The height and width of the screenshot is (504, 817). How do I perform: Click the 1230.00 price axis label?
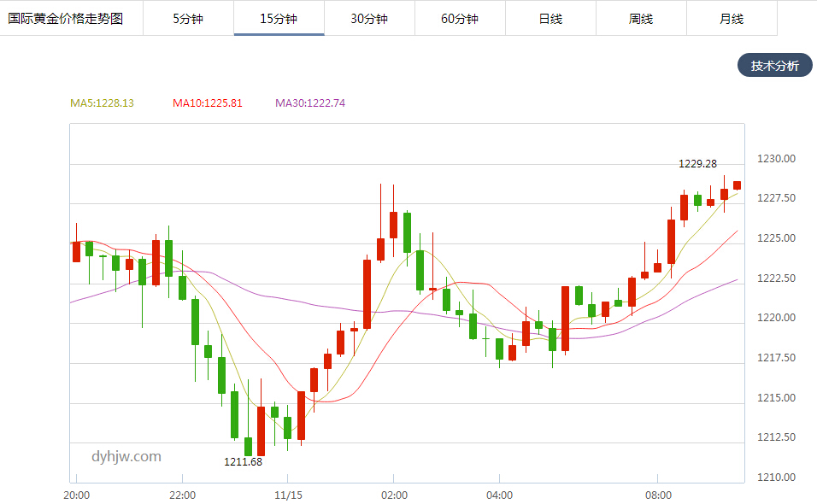tap(776, 159)
